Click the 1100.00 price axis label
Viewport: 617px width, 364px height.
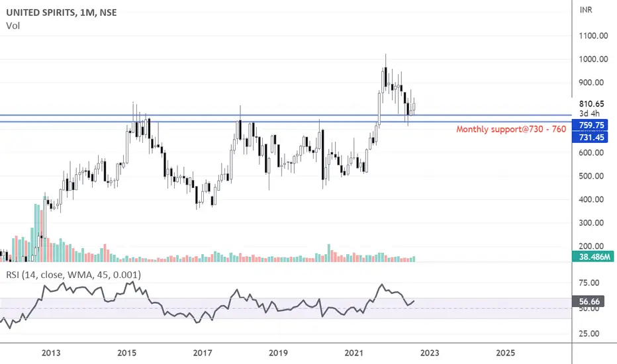593,36
